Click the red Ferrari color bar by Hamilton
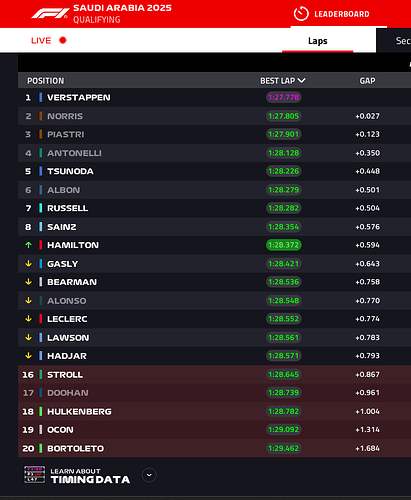 40,245
